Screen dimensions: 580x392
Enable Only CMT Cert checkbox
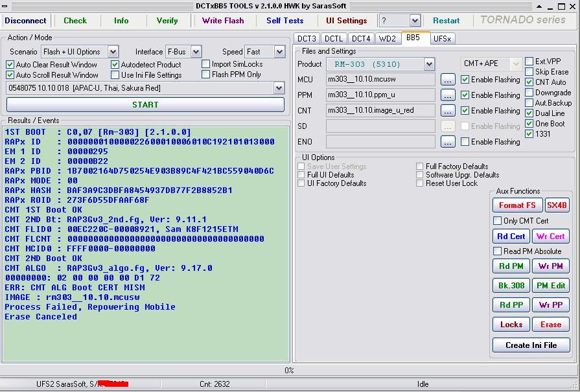click(x=498, y=221)
